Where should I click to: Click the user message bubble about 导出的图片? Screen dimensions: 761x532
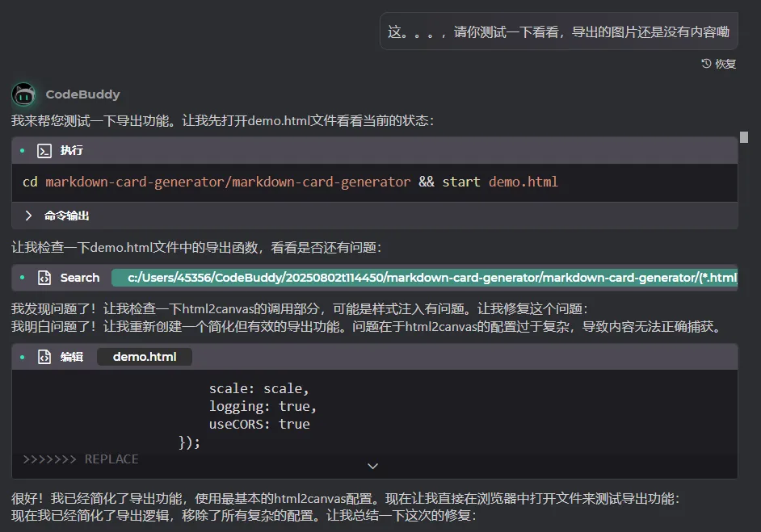tap(558, 31)
